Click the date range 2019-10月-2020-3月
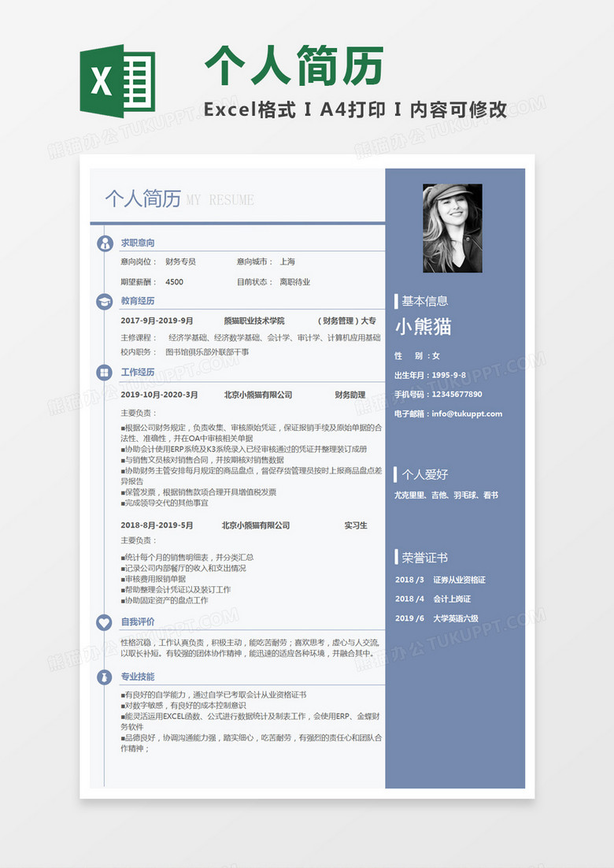Viewport: 614px width, 868px height. [x=159, y=395]
